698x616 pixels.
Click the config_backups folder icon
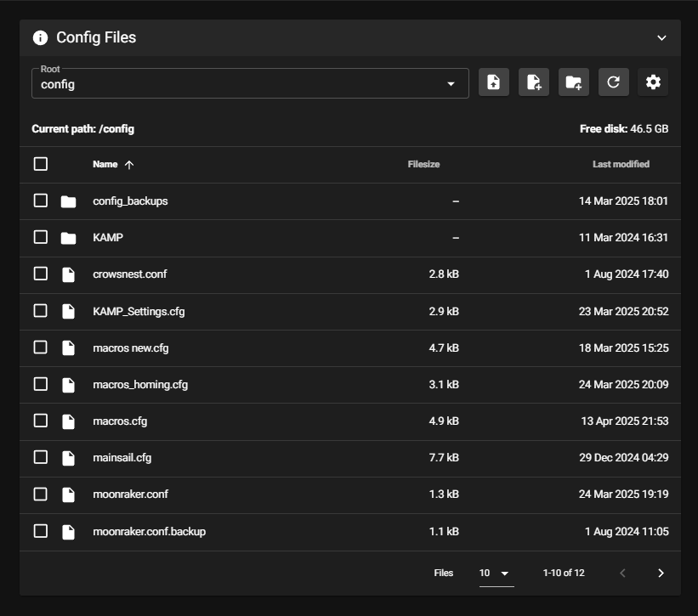click(68, 201)
